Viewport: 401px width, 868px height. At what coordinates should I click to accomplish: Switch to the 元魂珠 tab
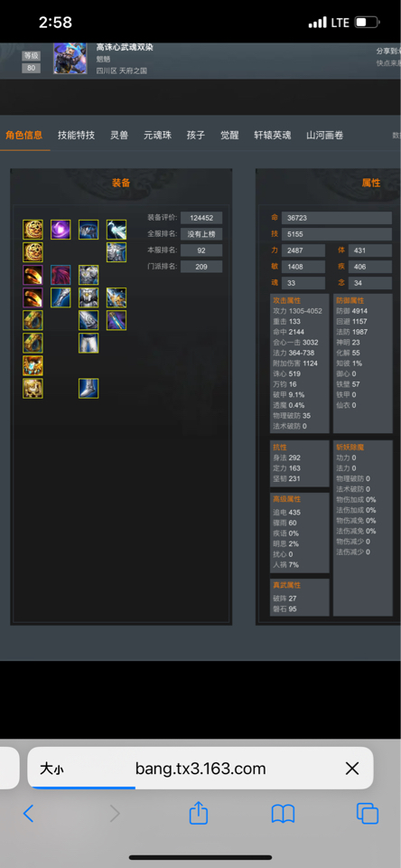pos(158,135)
